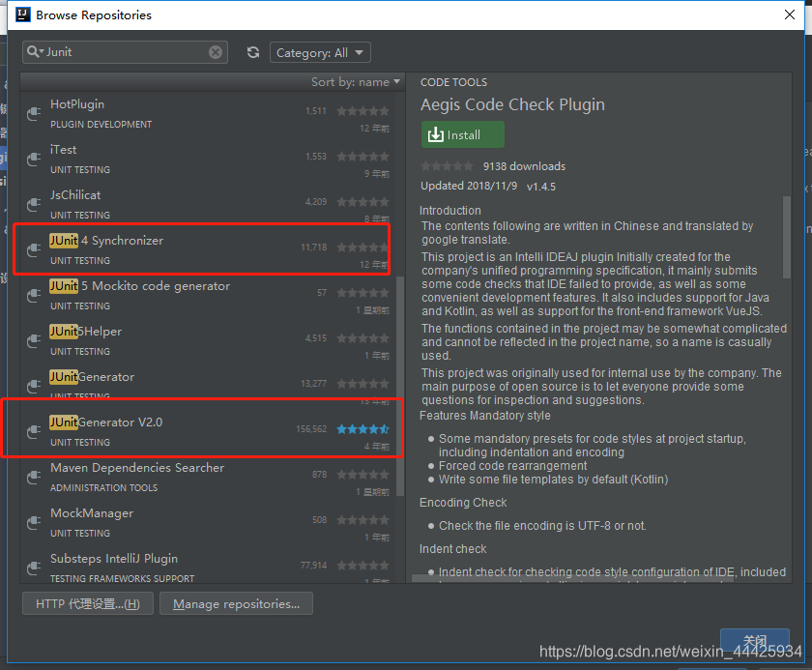The width and height of the screenshot is (812, 670).
Task: Click the PLUGIN DEVELOPMENT category label
Action: pos(101,125)
